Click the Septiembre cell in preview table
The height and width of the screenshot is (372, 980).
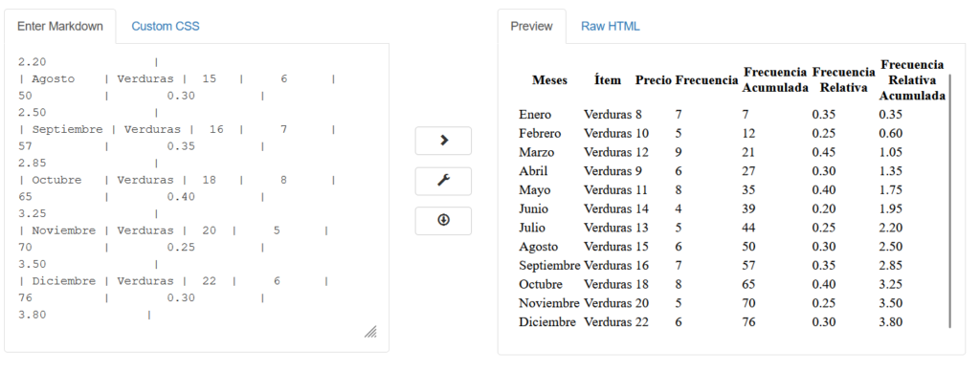point(549,265)
